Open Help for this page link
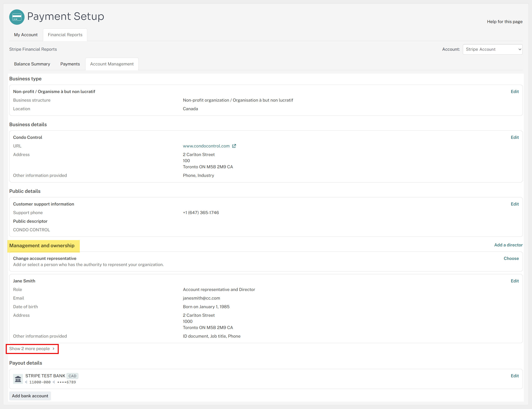532x409 pixels. (x=505, y=22)
